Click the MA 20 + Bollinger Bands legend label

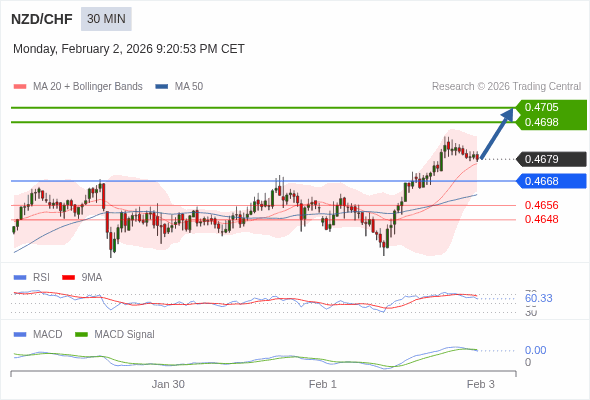pyautogui.click(x=88, y=87)
